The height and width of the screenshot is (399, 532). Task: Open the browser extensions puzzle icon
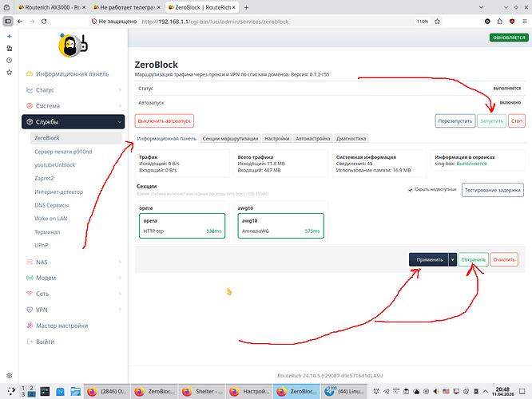pos(500,22)
